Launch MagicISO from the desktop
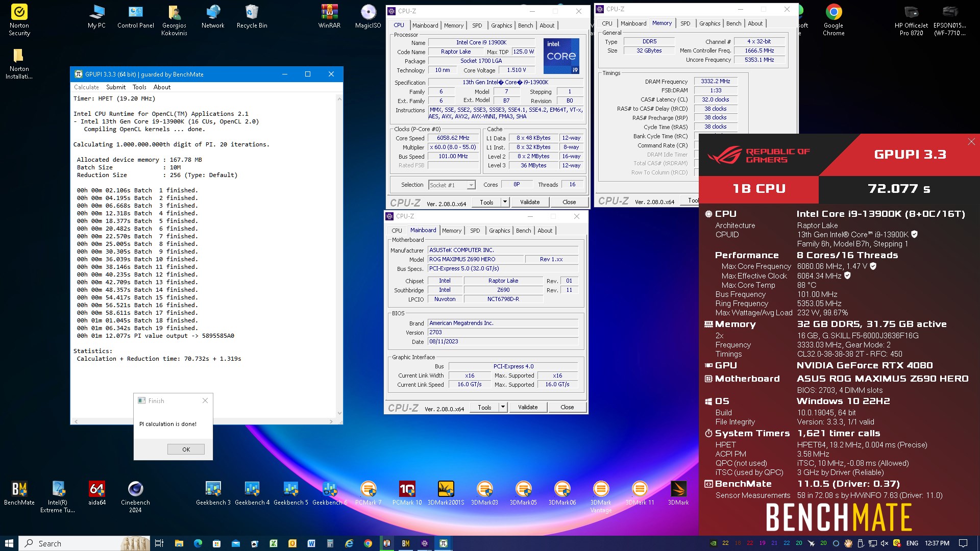This screenshot has height=551, width=980. coord(368,17)
